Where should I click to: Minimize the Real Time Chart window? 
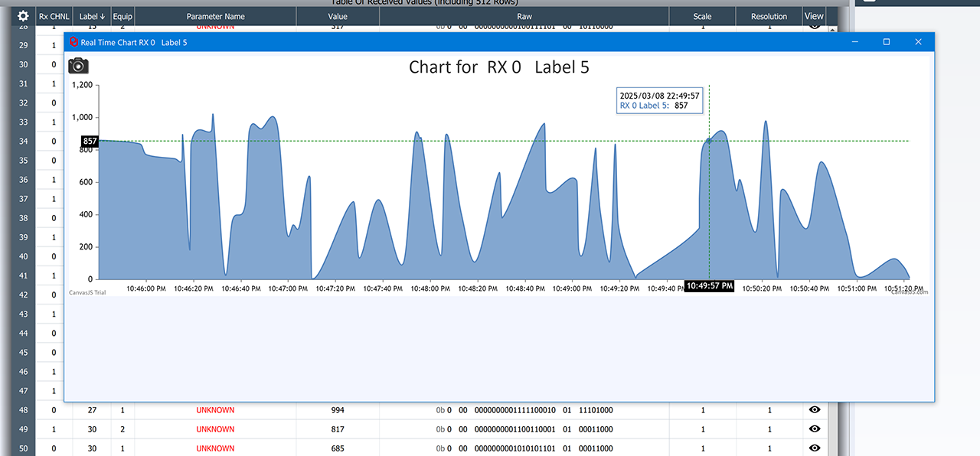pos(854,42)
